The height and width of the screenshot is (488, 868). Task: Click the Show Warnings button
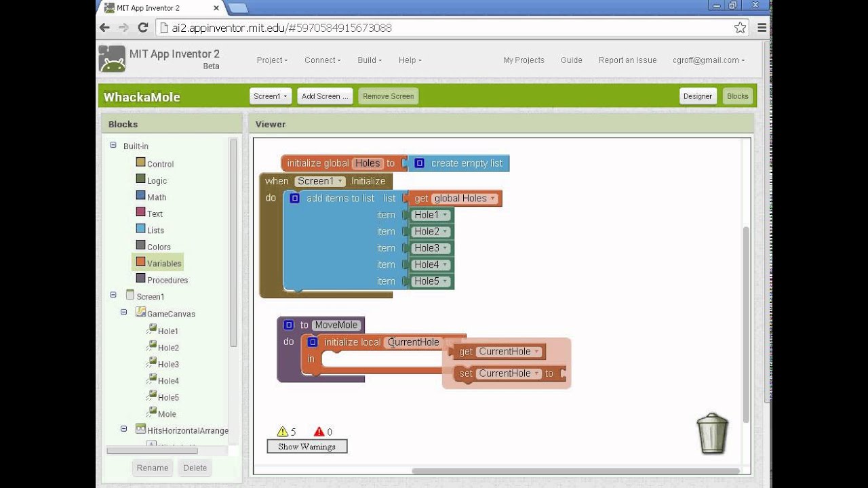coord(307,447)
